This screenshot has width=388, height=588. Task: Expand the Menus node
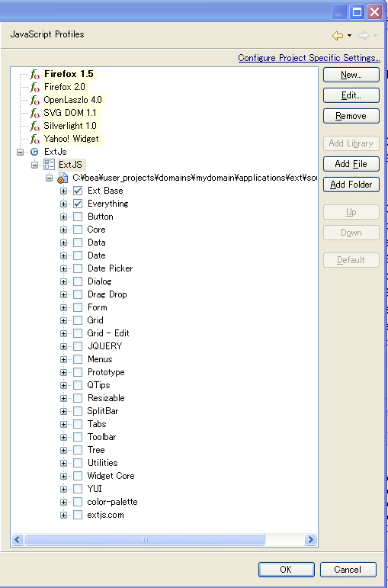tap(63, 360)
